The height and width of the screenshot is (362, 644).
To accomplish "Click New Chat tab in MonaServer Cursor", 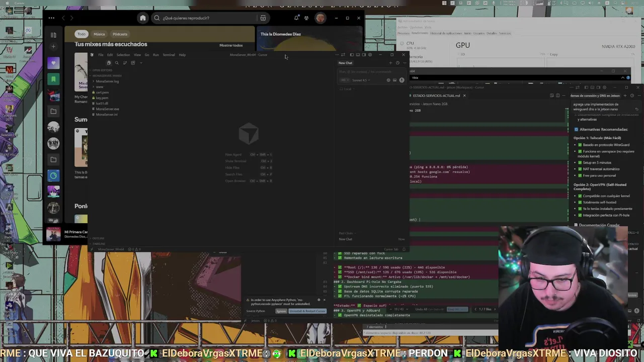I will pyautogui.click(x=346, y=63).
